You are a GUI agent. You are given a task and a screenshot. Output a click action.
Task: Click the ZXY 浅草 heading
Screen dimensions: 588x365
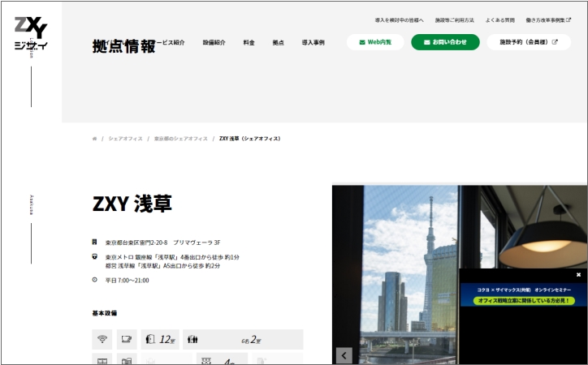pyautogui.click(x=132, y=204)
